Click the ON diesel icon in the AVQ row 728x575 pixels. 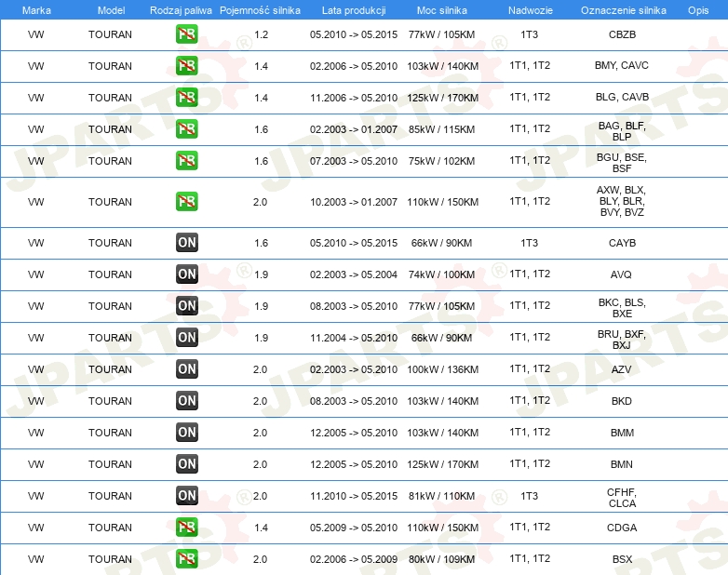pos(186,274)
